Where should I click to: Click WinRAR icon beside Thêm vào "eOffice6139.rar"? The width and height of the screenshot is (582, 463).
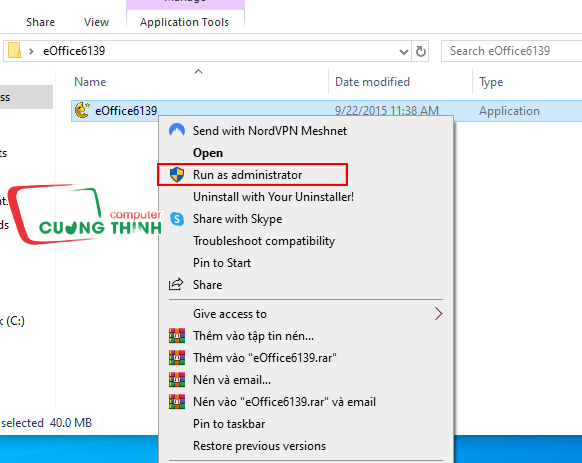coord(177,358)
